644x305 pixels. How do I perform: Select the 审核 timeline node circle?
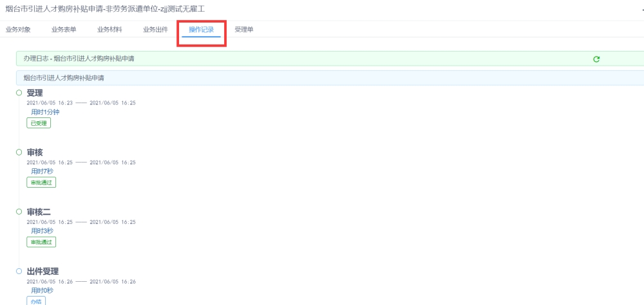(x=19, y=152)
